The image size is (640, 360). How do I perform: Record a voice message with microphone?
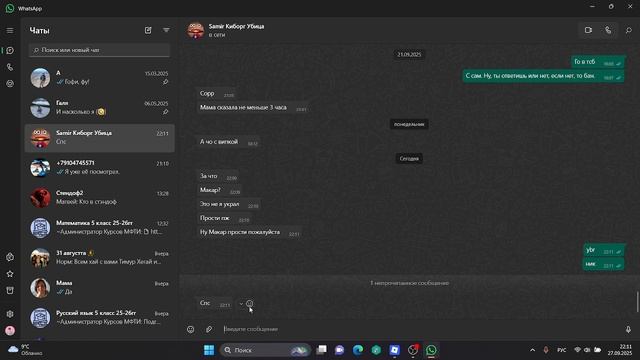click(628, 329)
